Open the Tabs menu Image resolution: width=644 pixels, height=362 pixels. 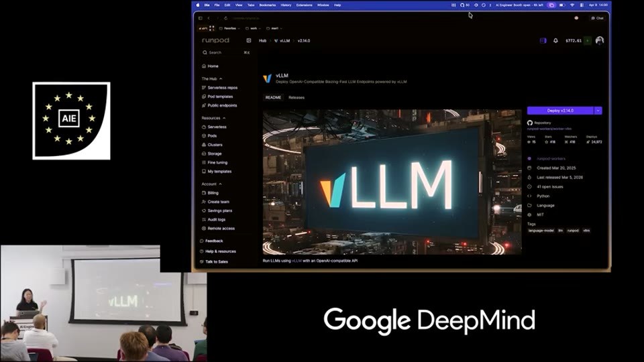click(251, 5)
